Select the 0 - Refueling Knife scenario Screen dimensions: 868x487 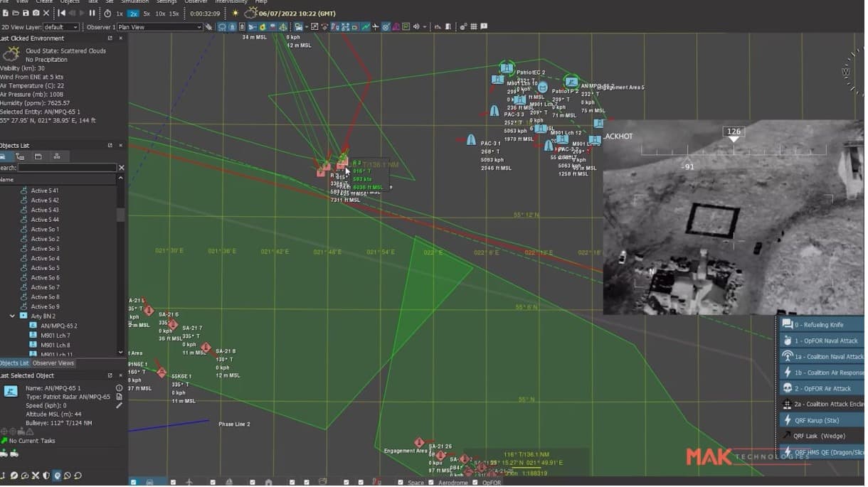(x=820, y=324)
